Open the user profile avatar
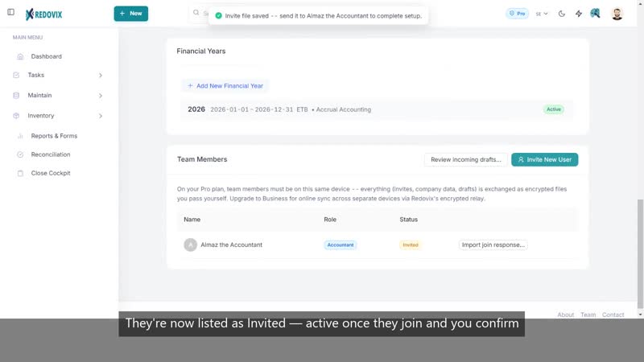644x362 pixels. [617, 14]
